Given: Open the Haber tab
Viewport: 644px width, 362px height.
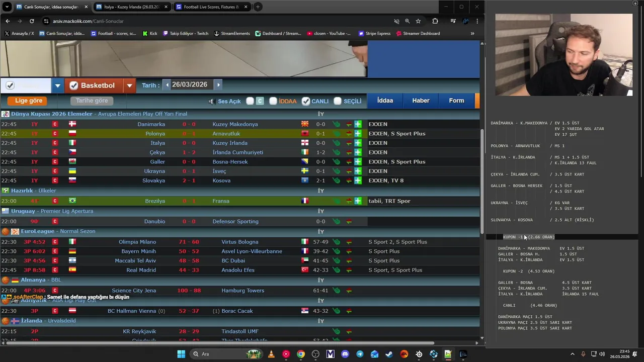Looking at the screenshot, I should pyautogui.click(x=421, y=101).
